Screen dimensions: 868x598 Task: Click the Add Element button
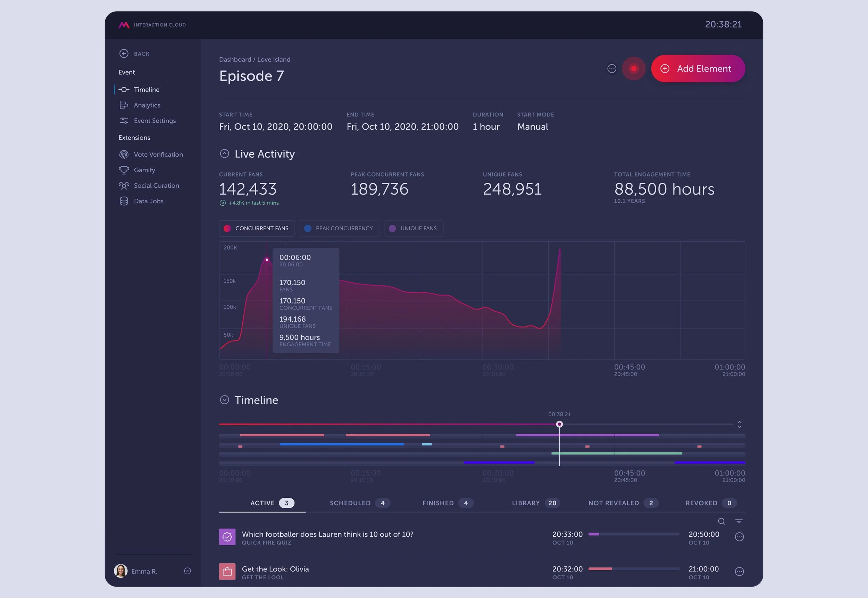(x=698, y=69)
